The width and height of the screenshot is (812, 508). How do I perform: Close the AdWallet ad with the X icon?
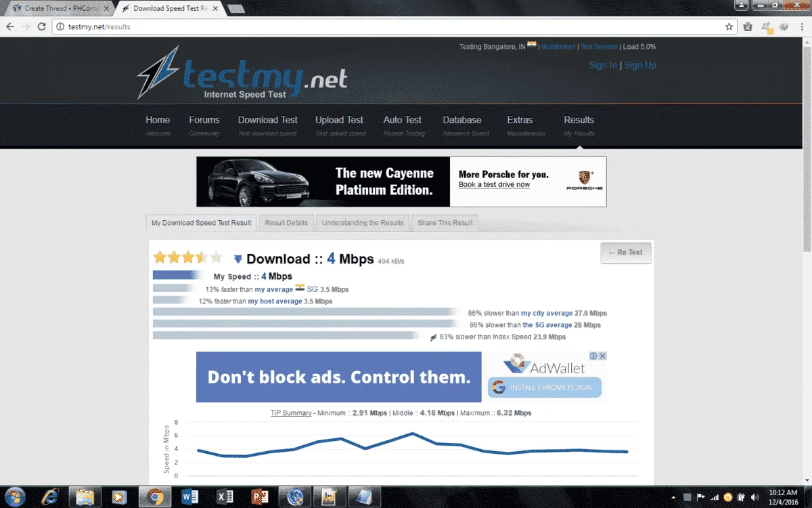pos(602,356)
